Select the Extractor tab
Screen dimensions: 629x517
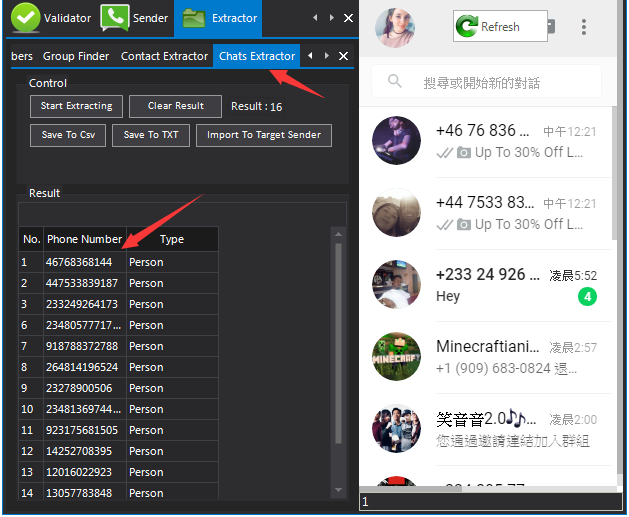[x=218, y=18]
